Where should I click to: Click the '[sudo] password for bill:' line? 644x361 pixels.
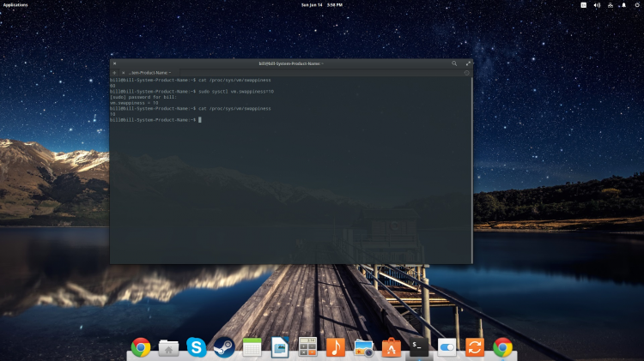point(143,97)
